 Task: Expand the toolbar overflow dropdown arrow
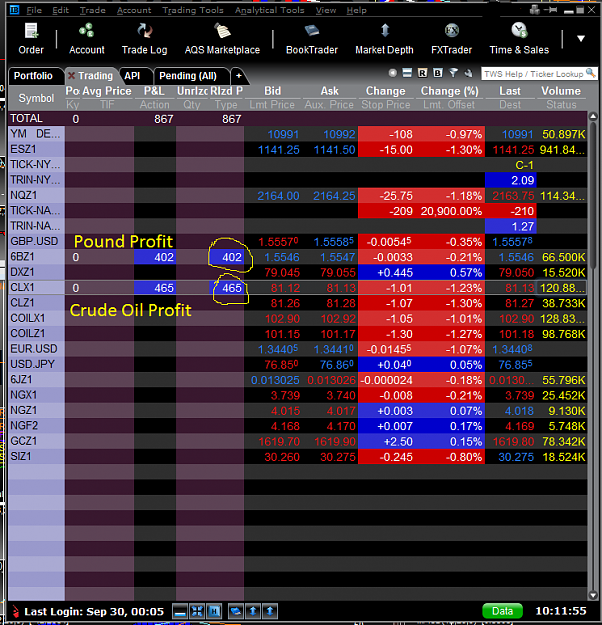tap(581, 39)
